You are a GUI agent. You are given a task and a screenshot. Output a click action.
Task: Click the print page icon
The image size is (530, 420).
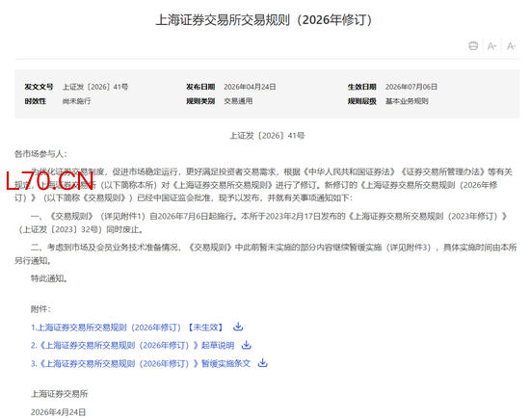473,45
